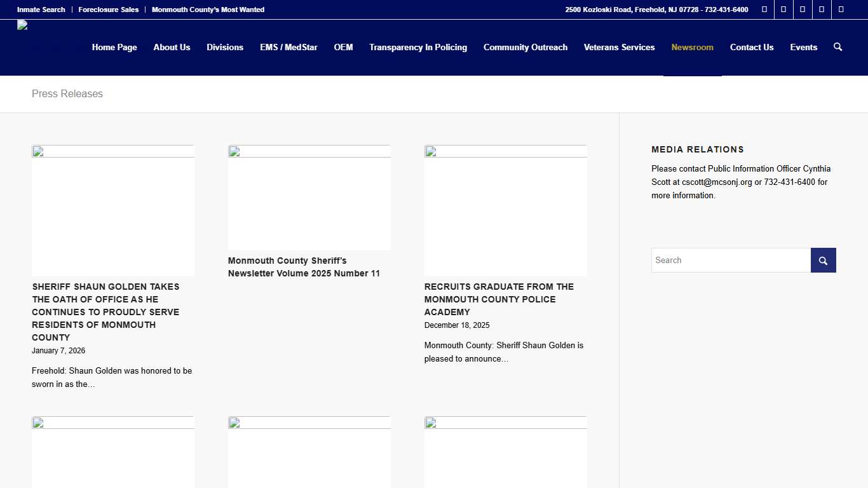Open the Newsletter Volume 2025 thumbnail image
868x488 pixels.
coord(309,198)
